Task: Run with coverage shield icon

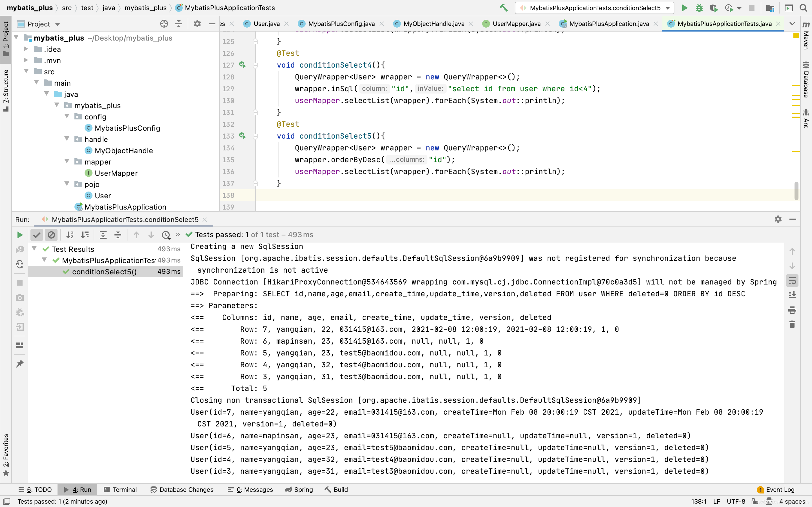Action: click(713, 8)
